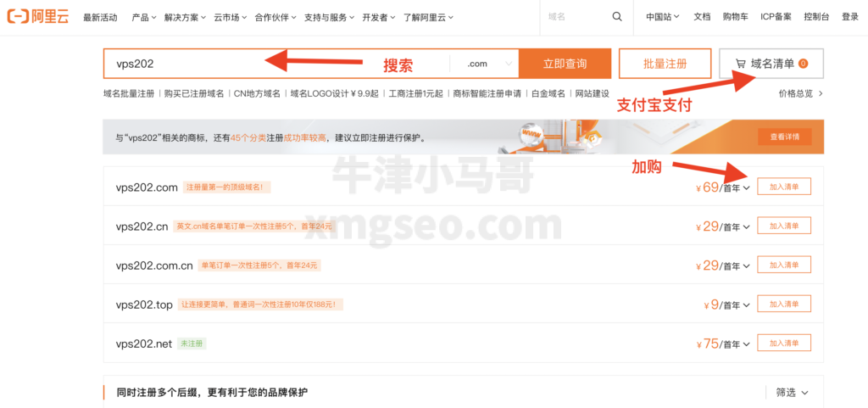868x408 pixels.
Task: Open 商标智能注册申请 link
Action: [487, 93]
